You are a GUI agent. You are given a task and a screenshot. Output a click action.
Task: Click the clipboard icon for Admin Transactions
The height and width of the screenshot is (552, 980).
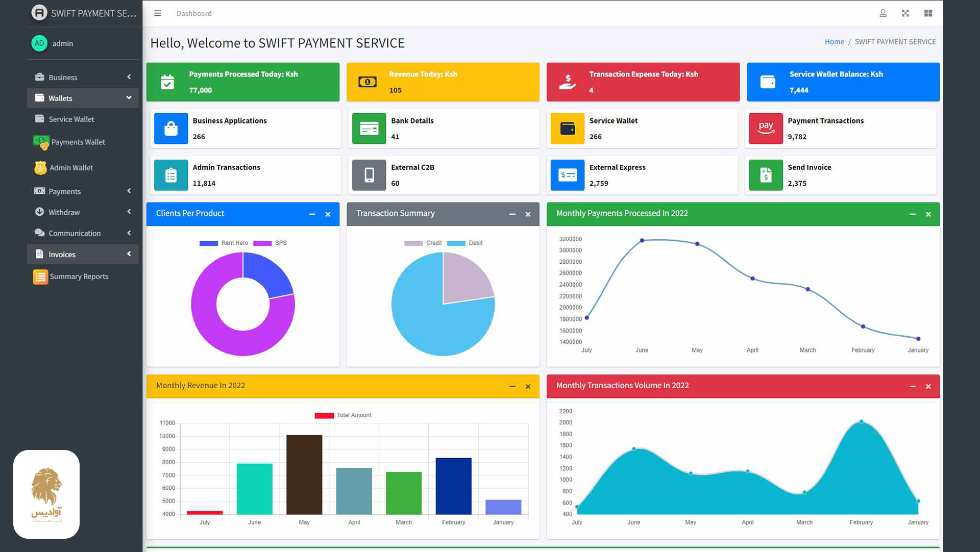pos(171,175)
